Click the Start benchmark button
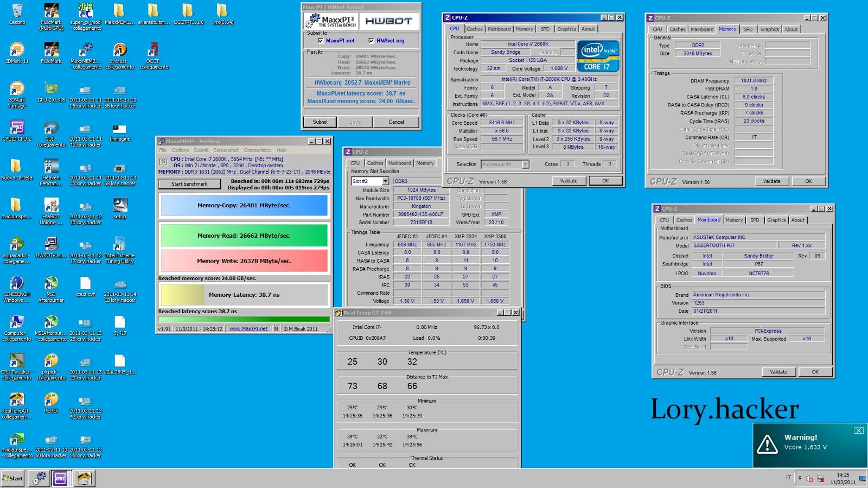The image size is (868, 488). pyautogui.click(x=189, y=184)
